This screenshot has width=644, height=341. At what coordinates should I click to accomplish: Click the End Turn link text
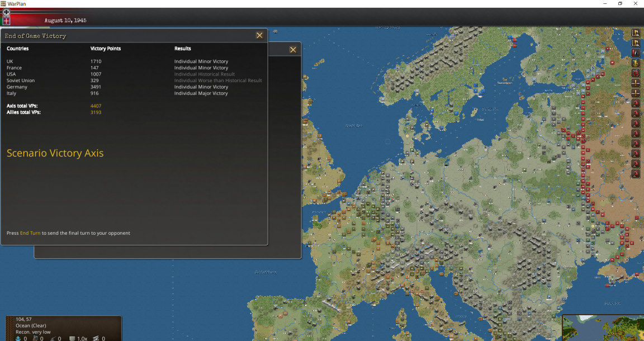click(x=30, y=233)
